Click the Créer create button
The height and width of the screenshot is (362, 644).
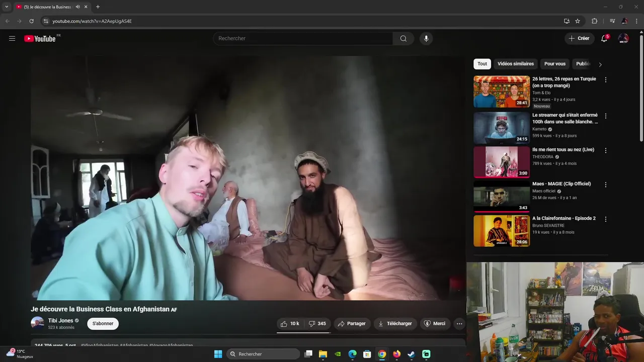(x=579, y=38)
